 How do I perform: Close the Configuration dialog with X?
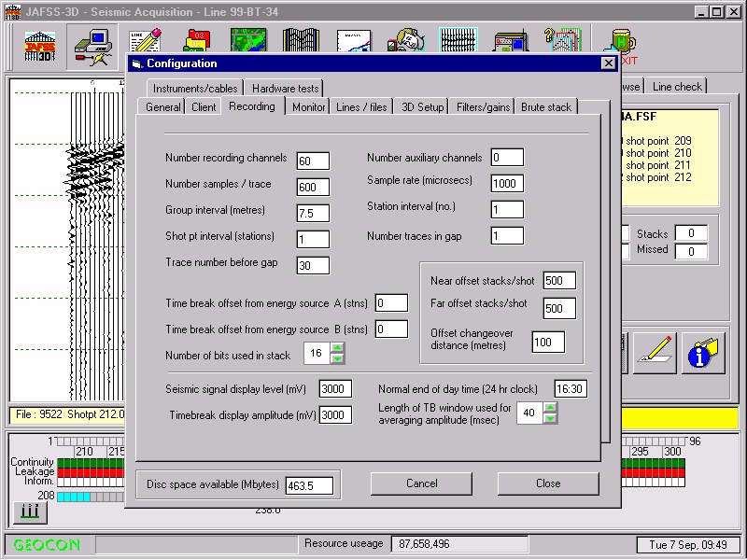pyautogui.click(x=609, y=63)
